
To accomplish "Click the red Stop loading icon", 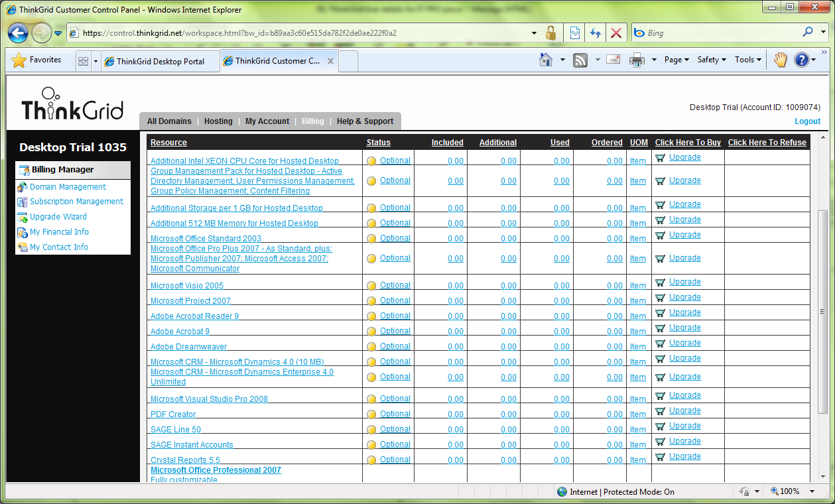I will pyautogui.click(x=616, y=32).
